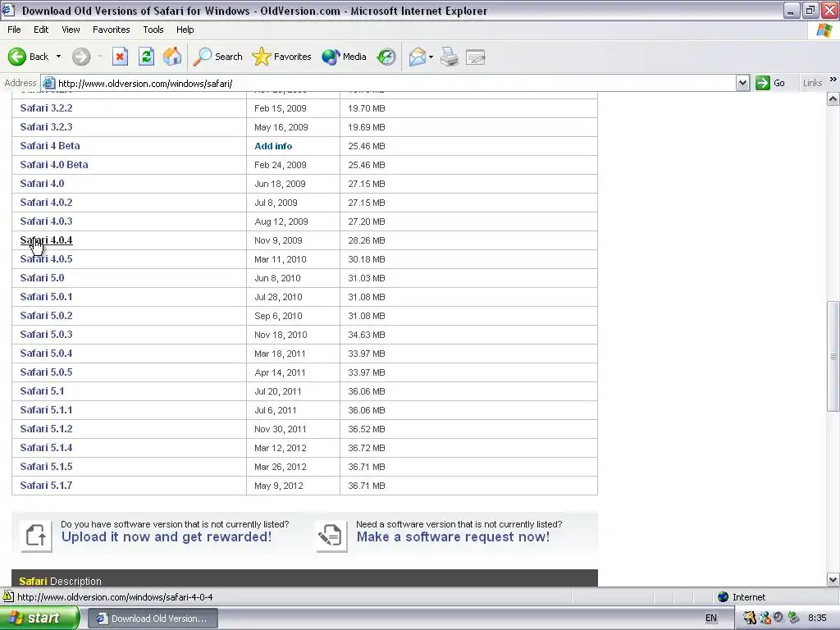The height and width of the screenshot is (630, 840).
Task: Click the Edit page toolbar icon
Action: coord(476,57)
